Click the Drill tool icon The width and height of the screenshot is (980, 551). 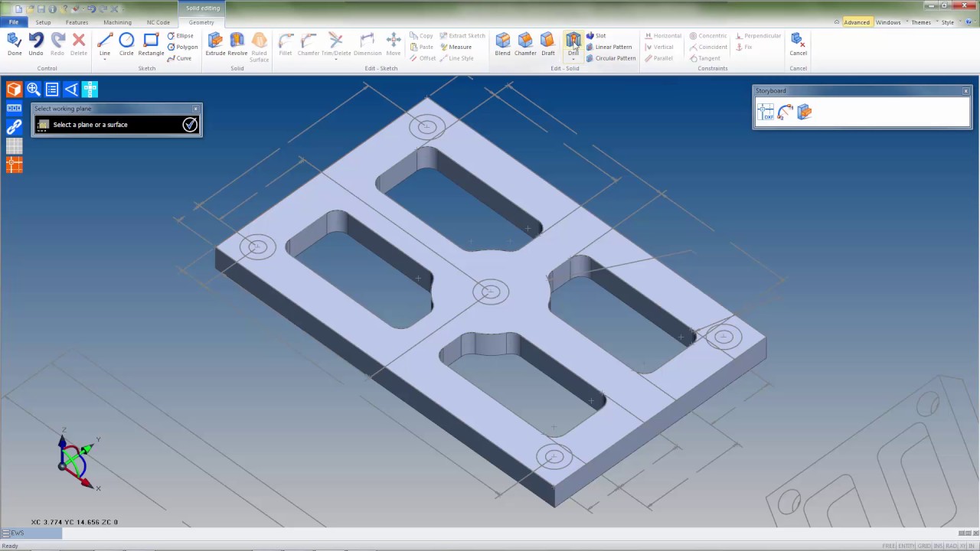[x=573, y=40]
